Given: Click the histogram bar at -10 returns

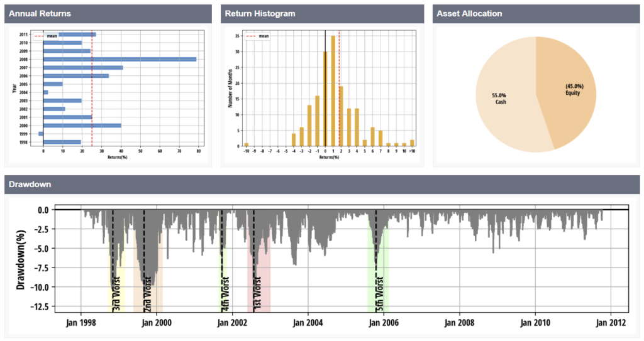Looking at the screenshot, I should (x=247, y=144).
